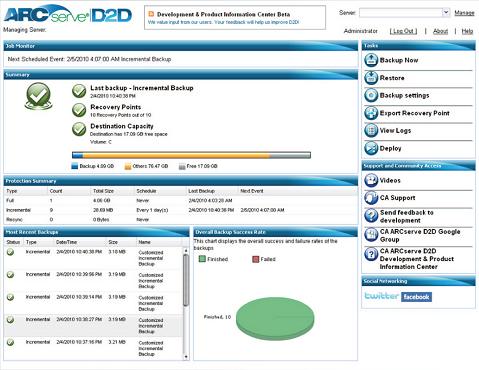The image size is (479, 370).
Task: Click status icon of 10:37:16 PM backup
Action: point(10,342)
